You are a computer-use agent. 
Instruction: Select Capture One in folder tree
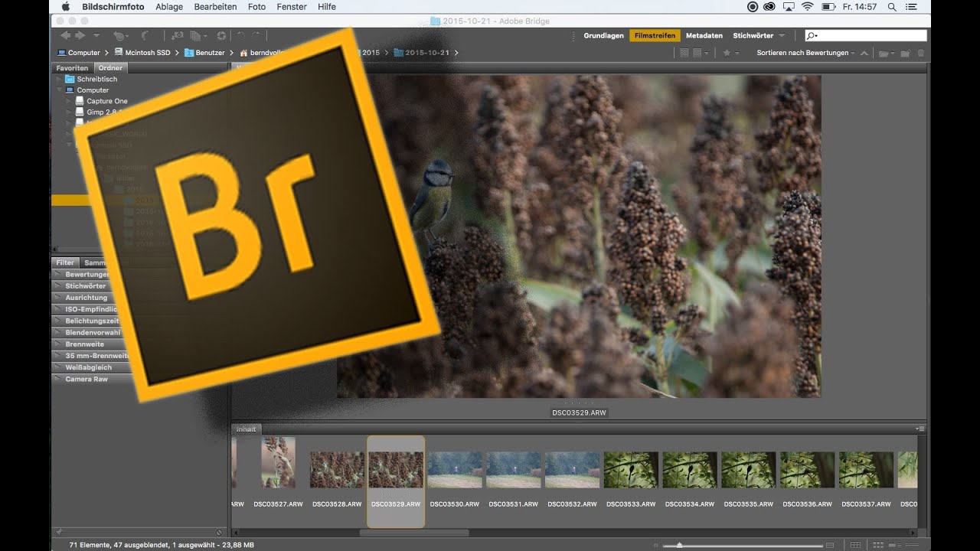[107, 101]
